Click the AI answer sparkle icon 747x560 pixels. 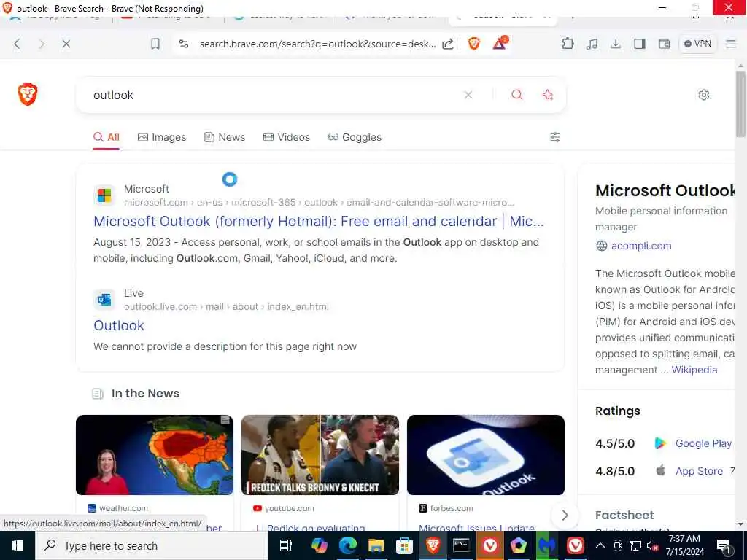click(x=548, y=95)
